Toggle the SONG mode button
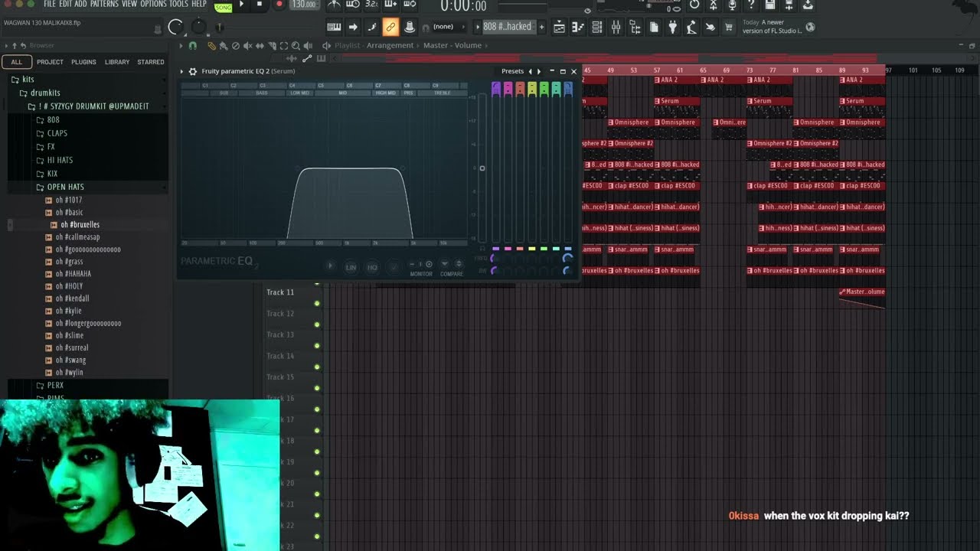The width and height of the screenshot is (980, 551). pos(224,7)
